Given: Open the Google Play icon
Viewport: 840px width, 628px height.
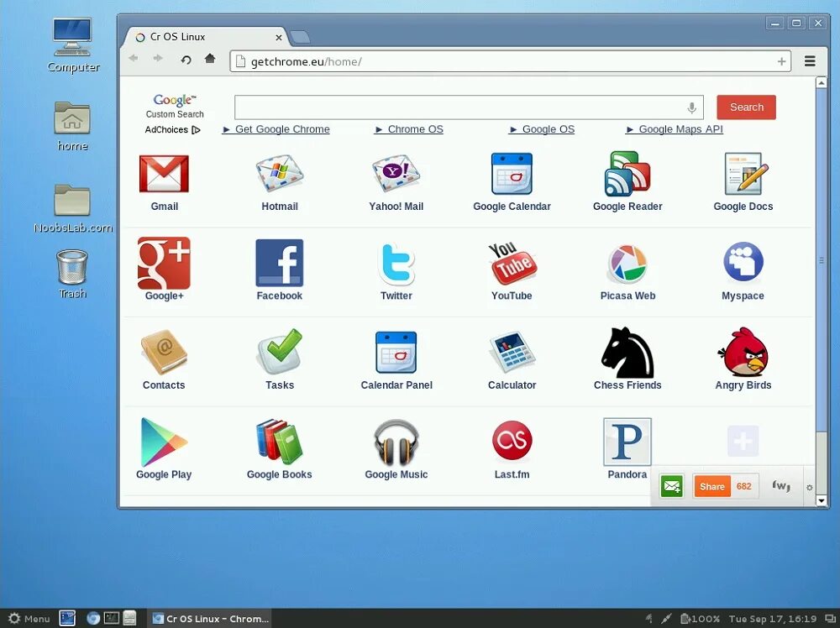Looking at the screenshot, I should 164,442.
